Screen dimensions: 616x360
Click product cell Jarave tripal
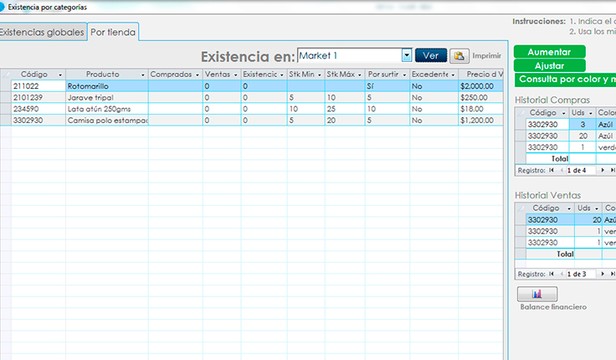(107, 97)
